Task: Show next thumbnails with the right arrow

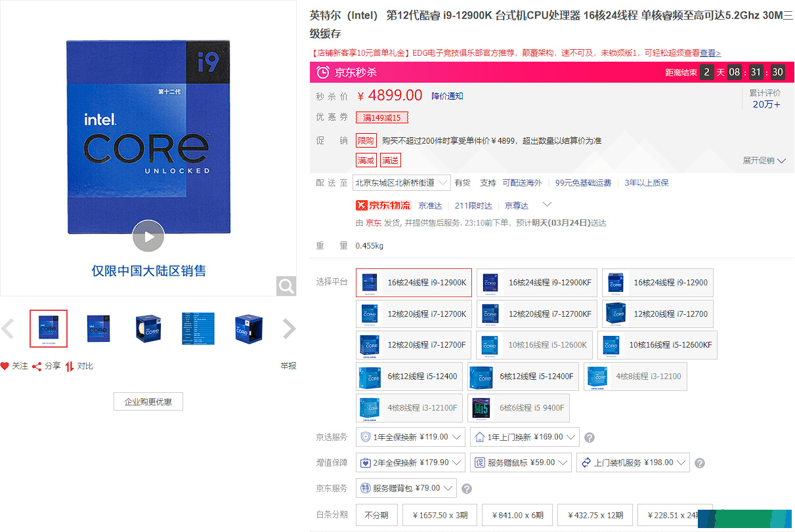Action: click(289, 329)
